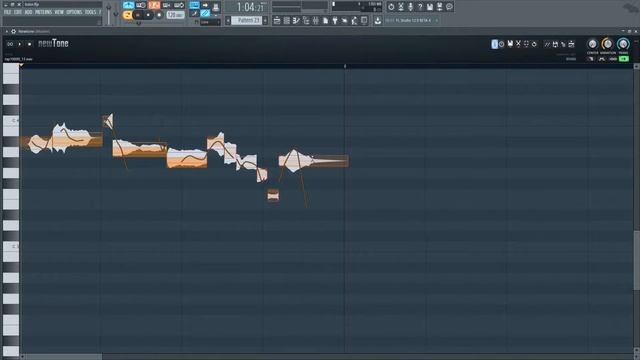640x360 pixels.
Task: Toggle the blue snap link icon
Action: click(205, 14)
